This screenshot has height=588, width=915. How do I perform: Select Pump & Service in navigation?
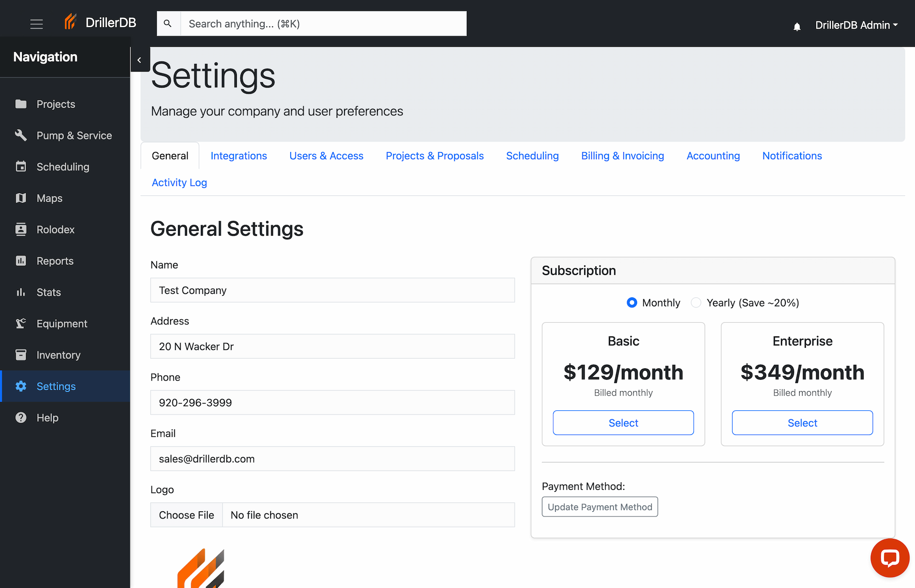[x=74, y=135]
